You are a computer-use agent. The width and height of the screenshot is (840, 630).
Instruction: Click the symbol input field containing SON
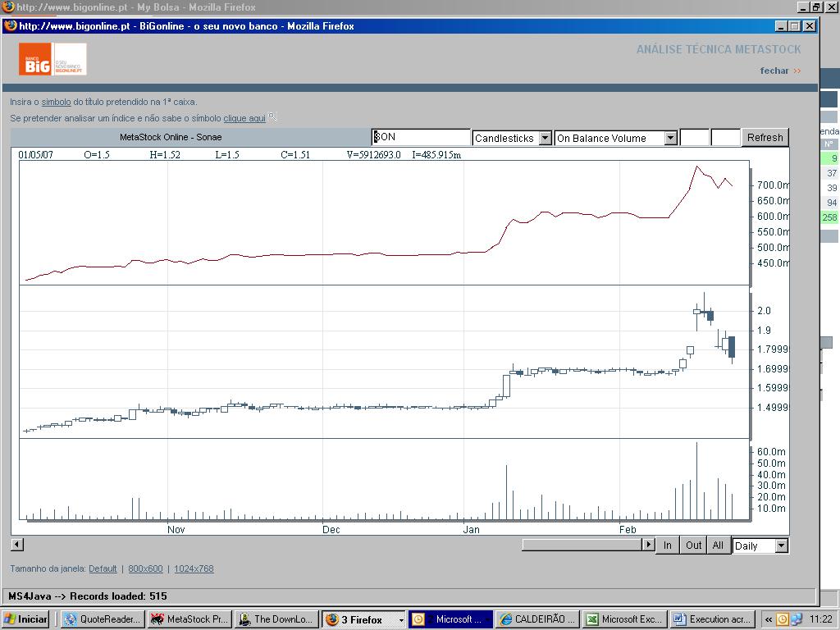pyautogui.click(x=421, y=137)
